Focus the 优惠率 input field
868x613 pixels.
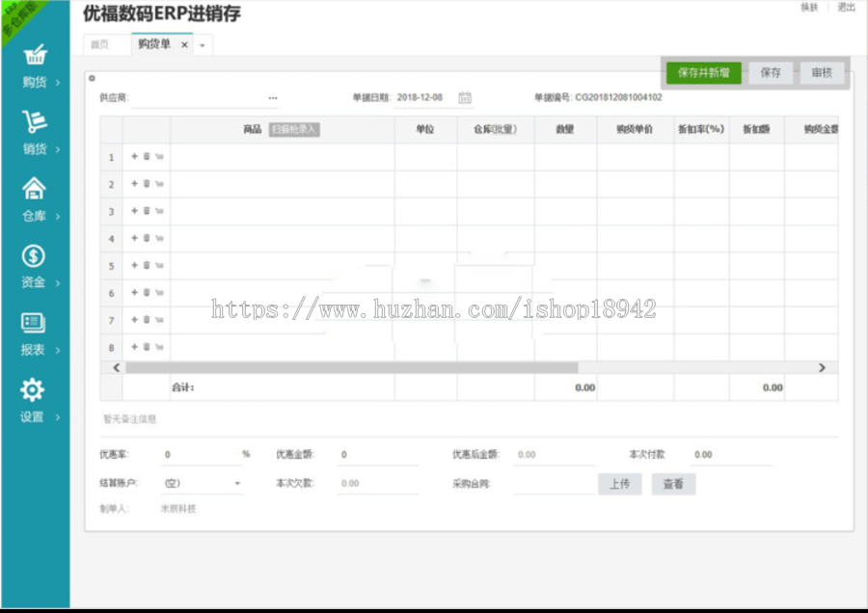pos(202,454)
